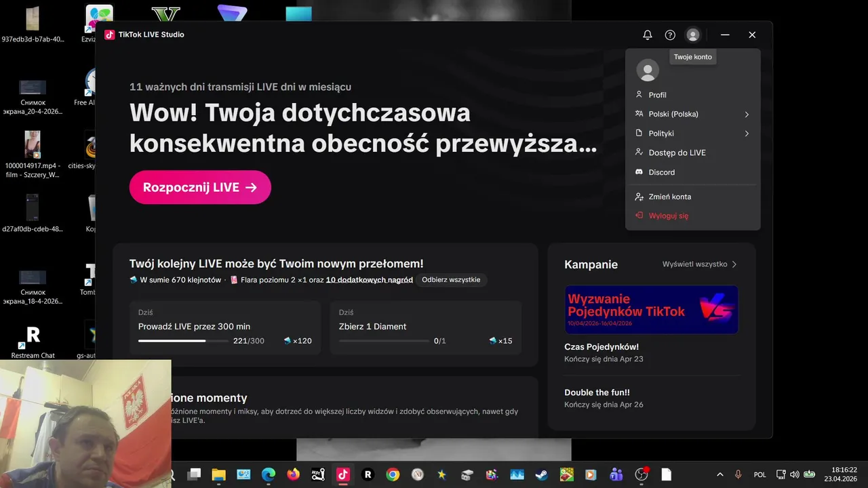The image size is (868, 488).
Task: Show hidden system tray icons chevron
Action: click(719, 474)
